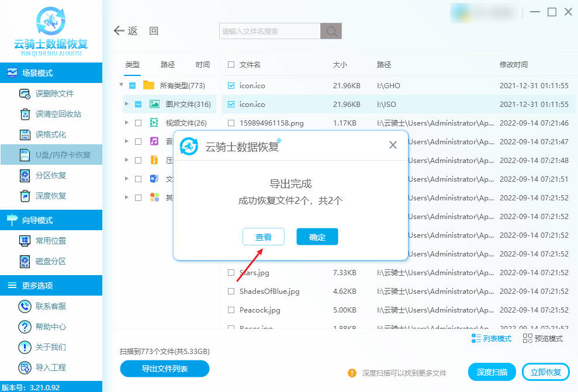Click the 联系客服 phone icon
Viewport: 578px width, 392px height.
(25, 307)
